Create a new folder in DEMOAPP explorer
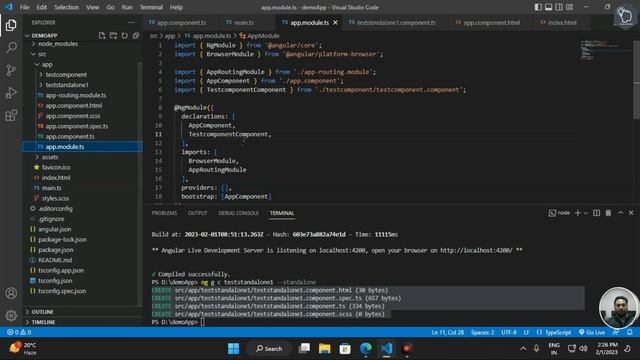Image resolution: width=640 pixels, height=360 pixels. coord(113,36)
